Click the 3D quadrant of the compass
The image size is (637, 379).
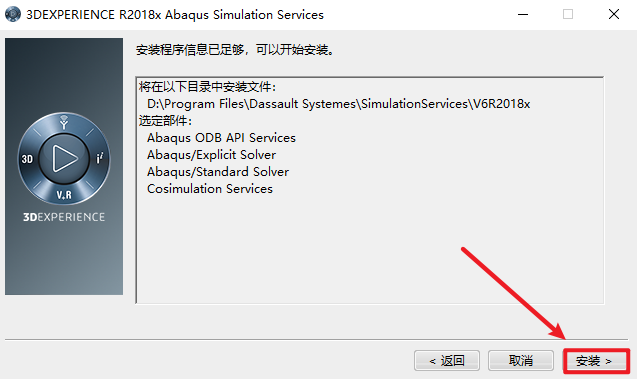[27, 159]
